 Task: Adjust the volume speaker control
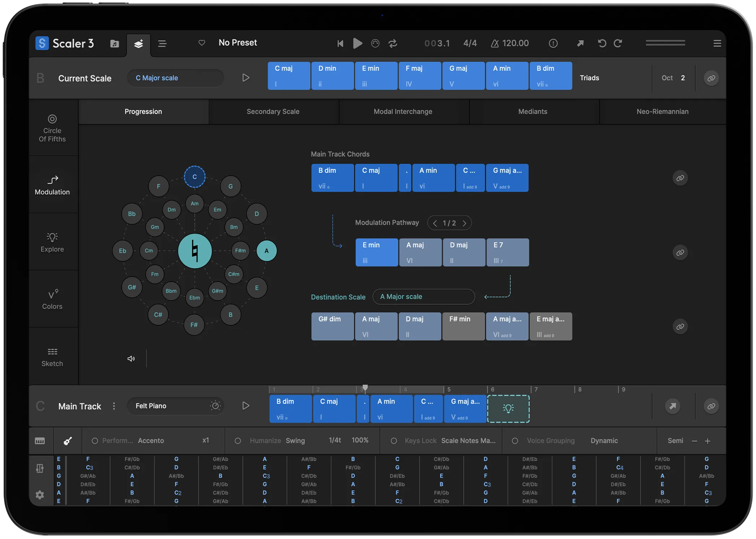(x=131, y=358)
